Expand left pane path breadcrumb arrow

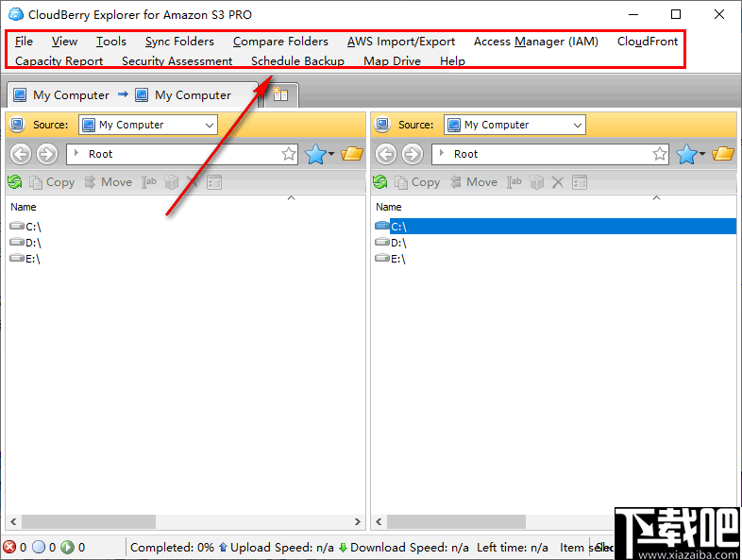[x=76, y=153]
